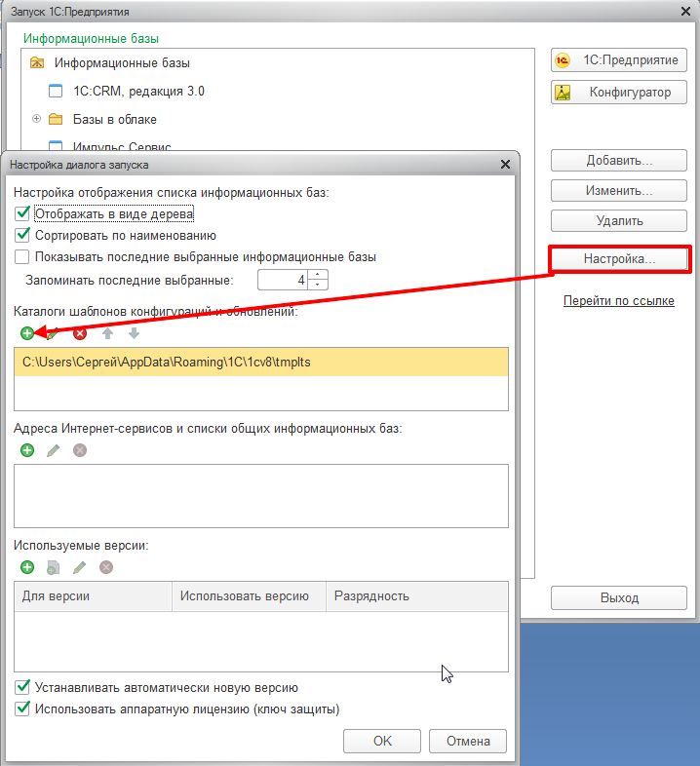Launch the Конфигуратор button
Image resolution: width=700 pixels, height=766 pixels.
click(x=618, y=93)
